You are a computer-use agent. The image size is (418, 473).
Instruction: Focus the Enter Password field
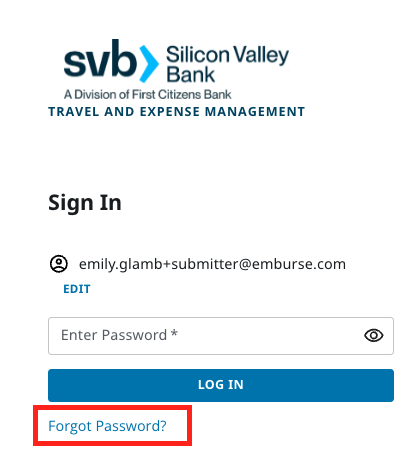[x=221, y=336]
